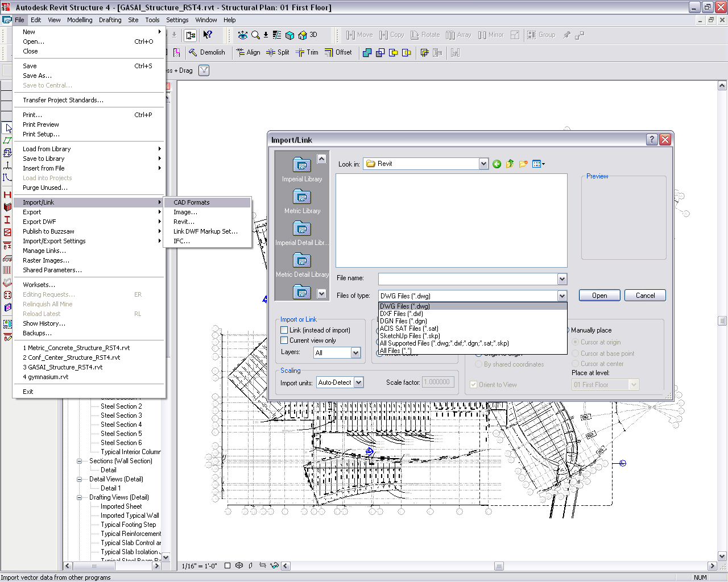
Task: Click the Open button in dialog
Action: point(599,296)
